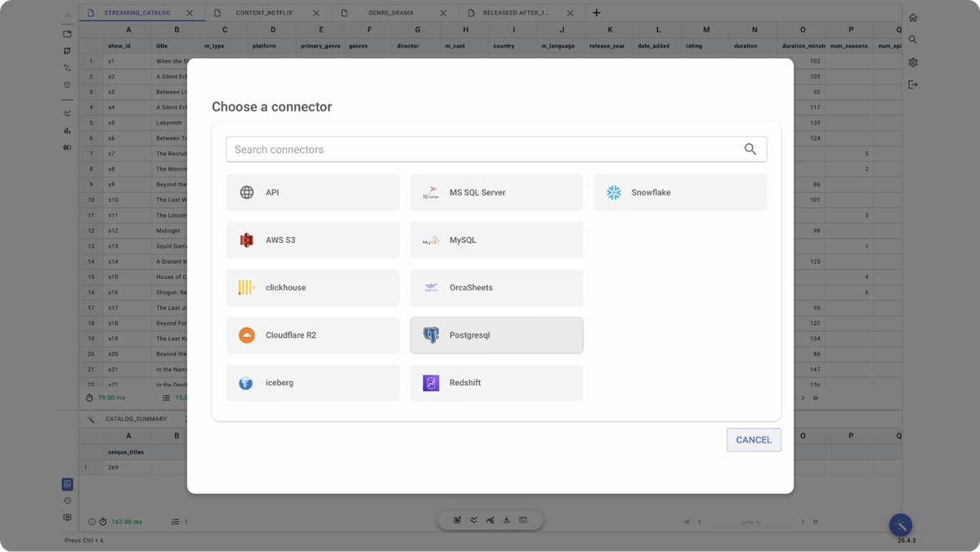Switch to RELEASEED AFTER_1... tab
Screen dimensions: 980x552
(x=516, y=12)
